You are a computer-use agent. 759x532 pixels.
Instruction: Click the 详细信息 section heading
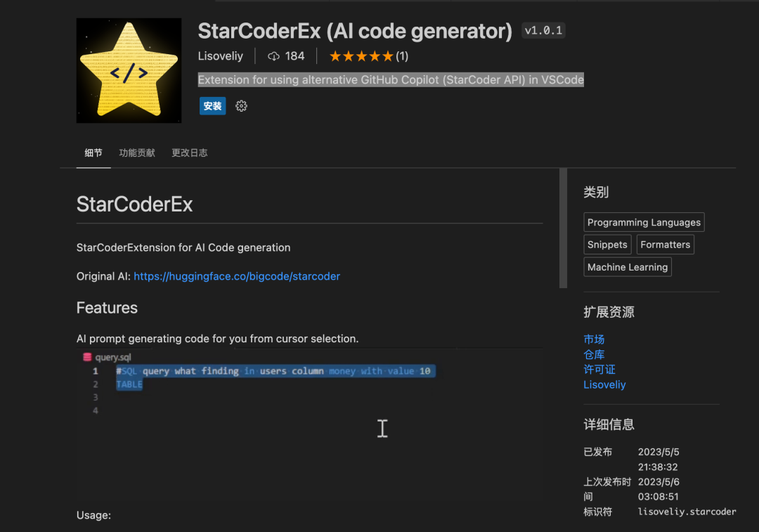pos(609,424)
